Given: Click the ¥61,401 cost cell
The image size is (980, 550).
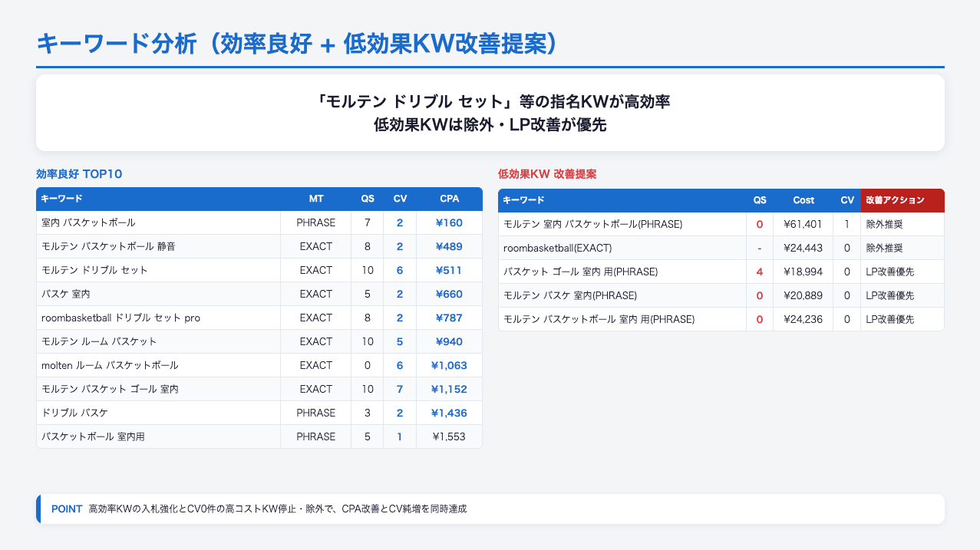Looking at the screenshot, I should (803, 224).
